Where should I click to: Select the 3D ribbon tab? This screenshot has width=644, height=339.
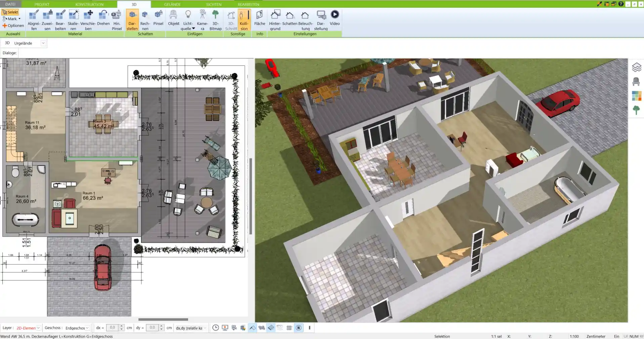(134, 4)
